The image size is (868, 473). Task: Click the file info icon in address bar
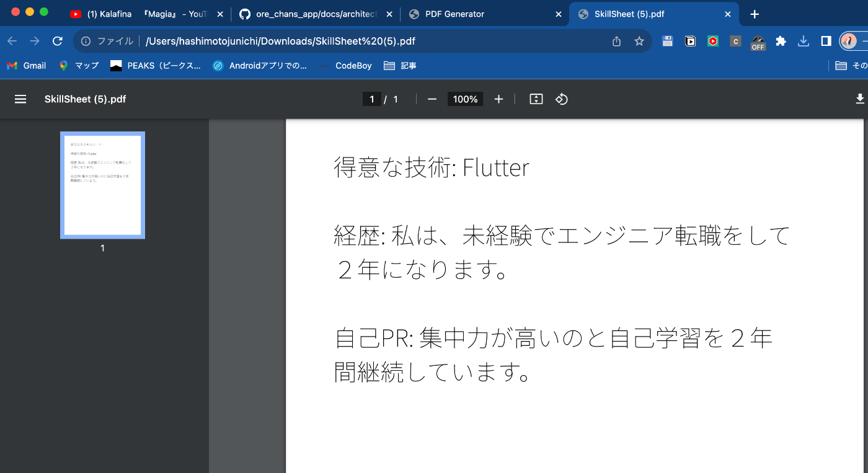(x=86, y=42)
